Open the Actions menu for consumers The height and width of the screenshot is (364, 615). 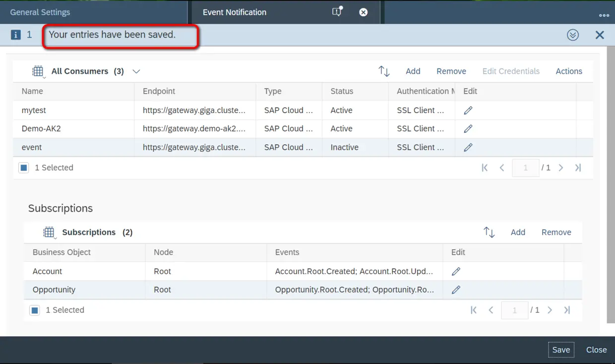[569, 71]
